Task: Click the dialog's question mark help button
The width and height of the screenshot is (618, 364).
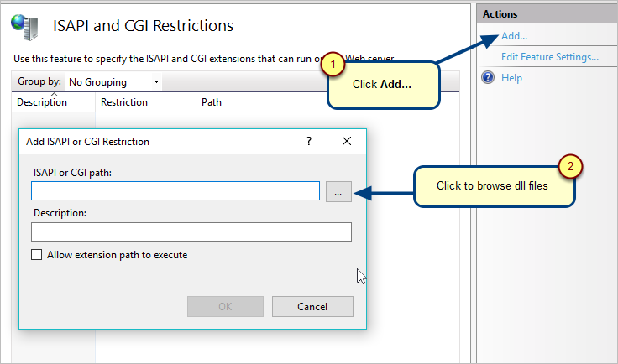Action: (x=309, y=141)
